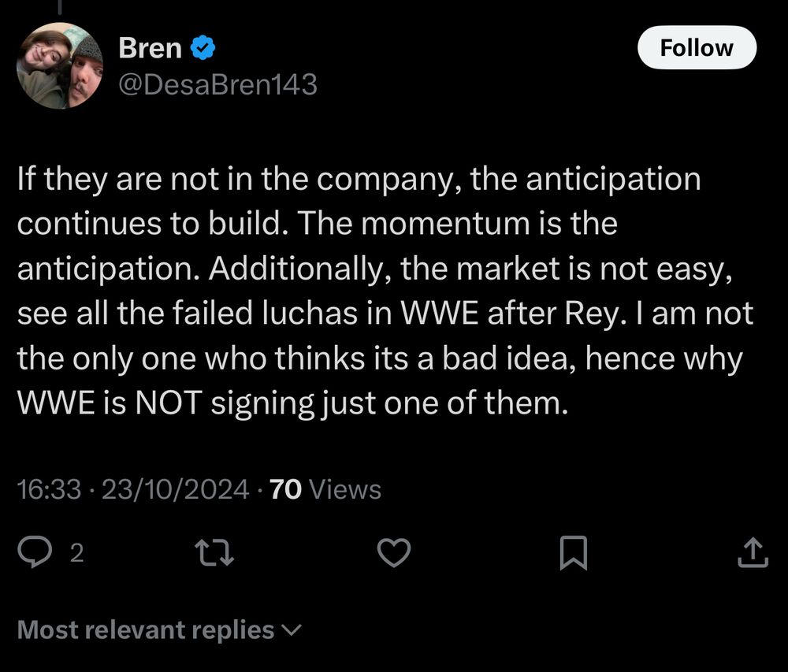The width and height of the screenshot is (788, 672).
Task: Like the tweet with the heart icon
Action: coord(394,553)
